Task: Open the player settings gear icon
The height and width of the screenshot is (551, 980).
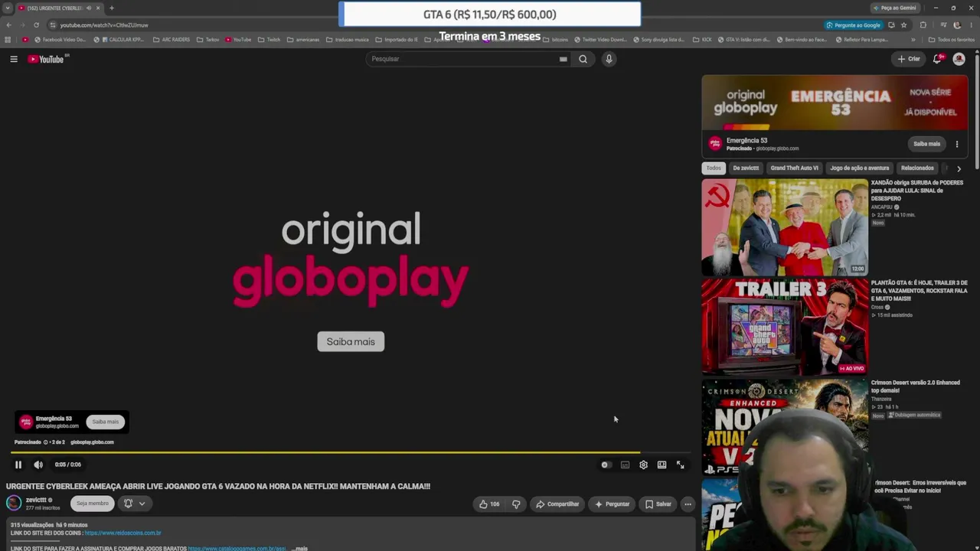Action: point(643,465)
